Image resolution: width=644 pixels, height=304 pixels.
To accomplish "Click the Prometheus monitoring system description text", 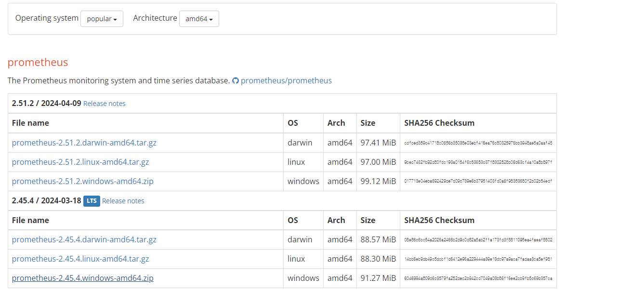I will (118, 80).
